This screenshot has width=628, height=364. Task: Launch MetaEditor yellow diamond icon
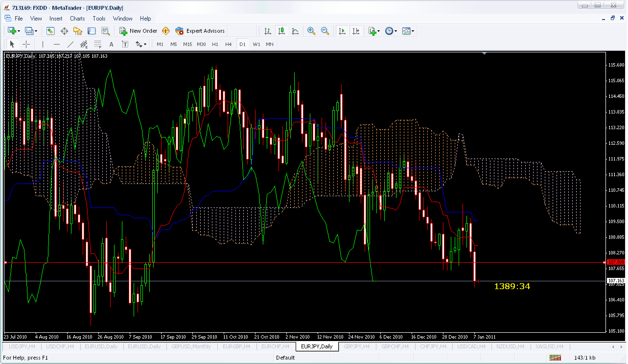click(x=166, y=31)
